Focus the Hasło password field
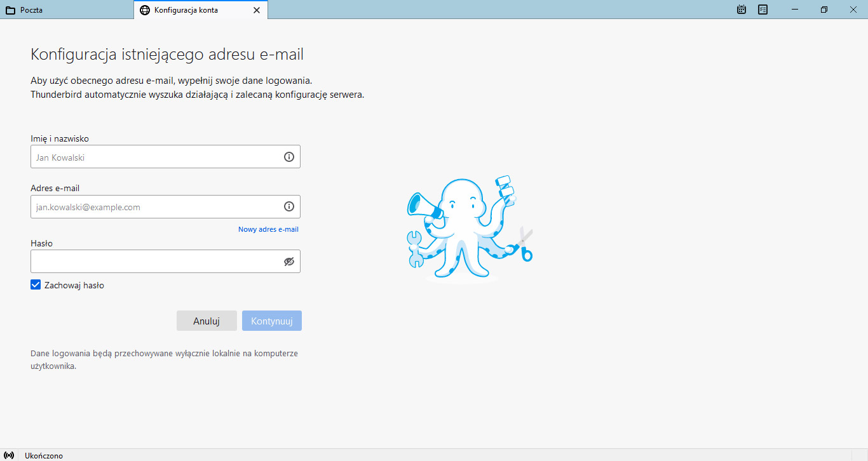This screenshot has width=868, height=461. tap(165, 261)
